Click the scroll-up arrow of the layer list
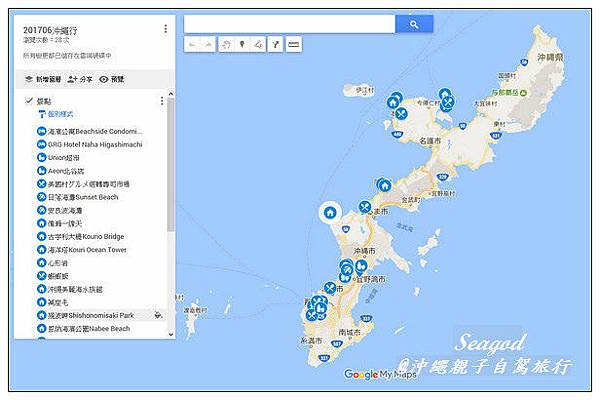 coord(171,94)
